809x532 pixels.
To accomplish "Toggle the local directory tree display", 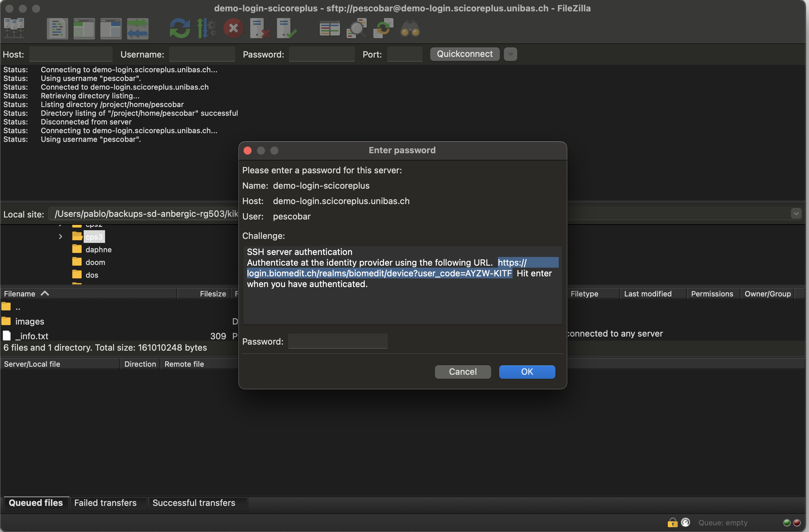I will tap(84, 28).
